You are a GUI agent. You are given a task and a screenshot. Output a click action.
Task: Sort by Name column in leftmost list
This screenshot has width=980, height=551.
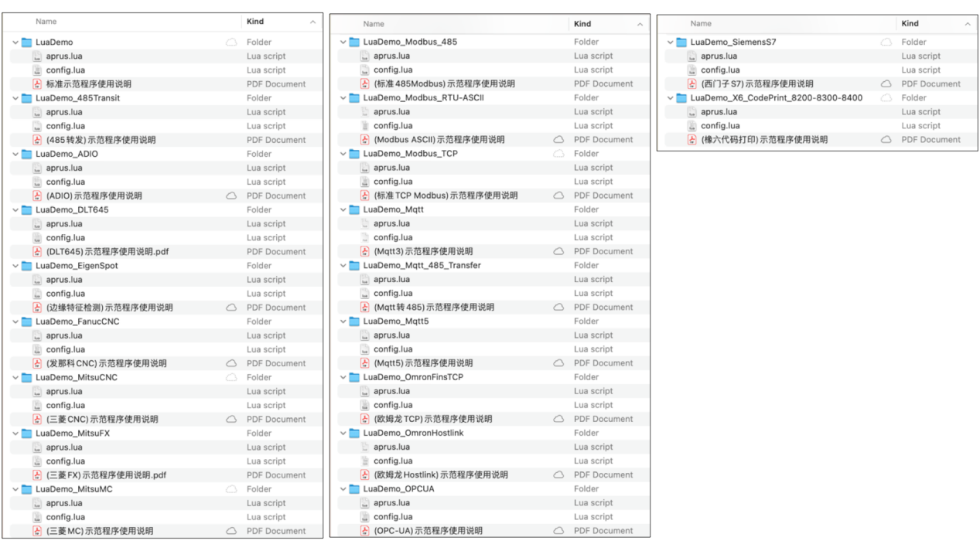(46, 22)
